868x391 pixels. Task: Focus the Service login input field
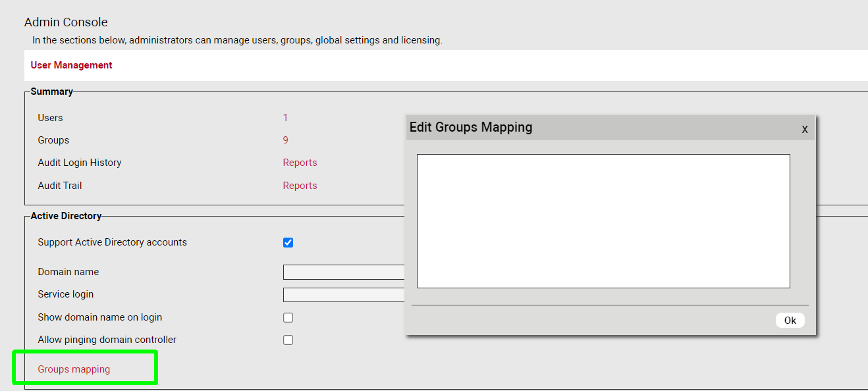pos(344,294)
